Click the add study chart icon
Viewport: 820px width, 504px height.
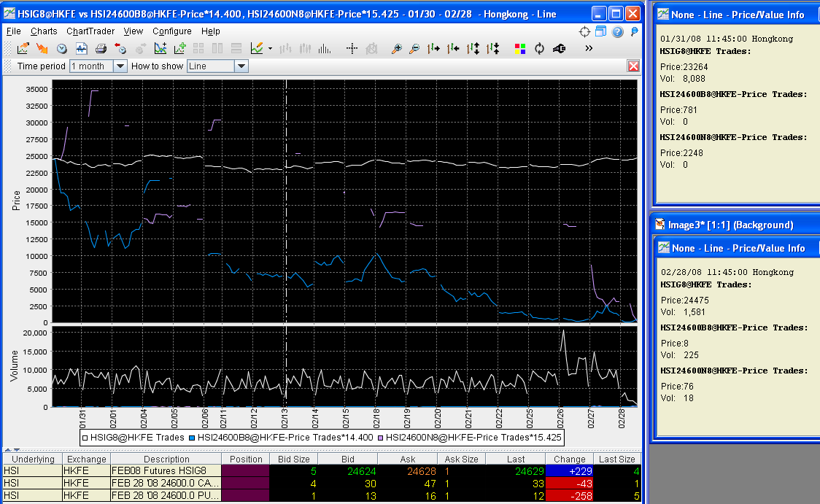point(160,49)
